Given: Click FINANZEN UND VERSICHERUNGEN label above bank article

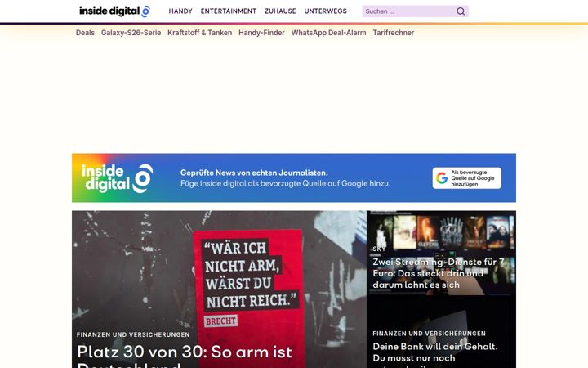Looking at the screenshot, I should (x=429, y=334).
